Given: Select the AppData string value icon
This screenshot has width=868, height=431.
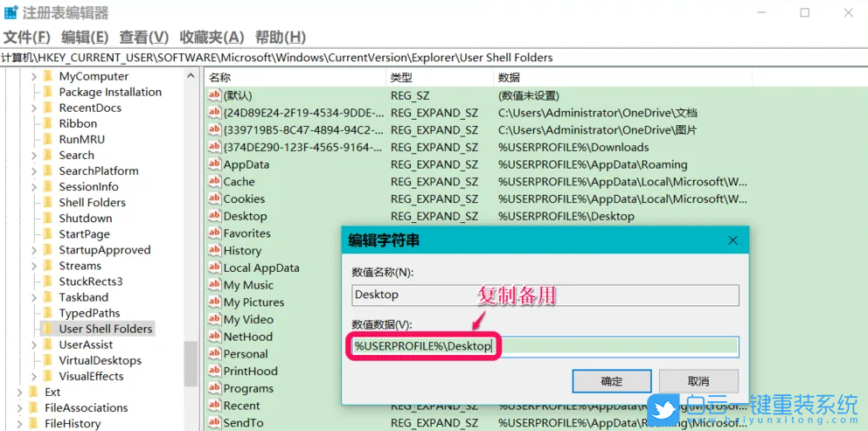Looking at the screenshot, I should tap(214, 164).
